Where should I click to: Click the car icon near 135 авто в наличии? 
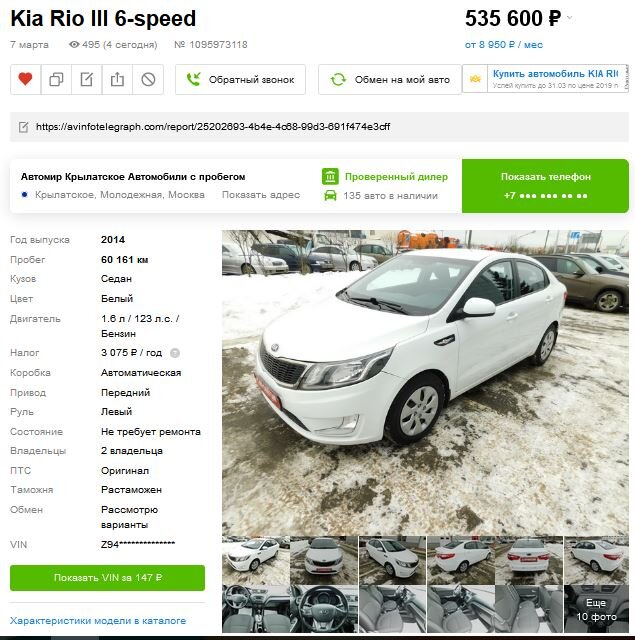(330, 196)
